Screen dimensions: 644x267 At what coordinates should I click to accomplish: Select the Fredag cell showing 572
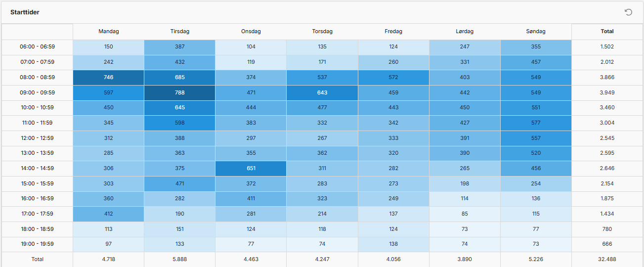pos(393,77)
